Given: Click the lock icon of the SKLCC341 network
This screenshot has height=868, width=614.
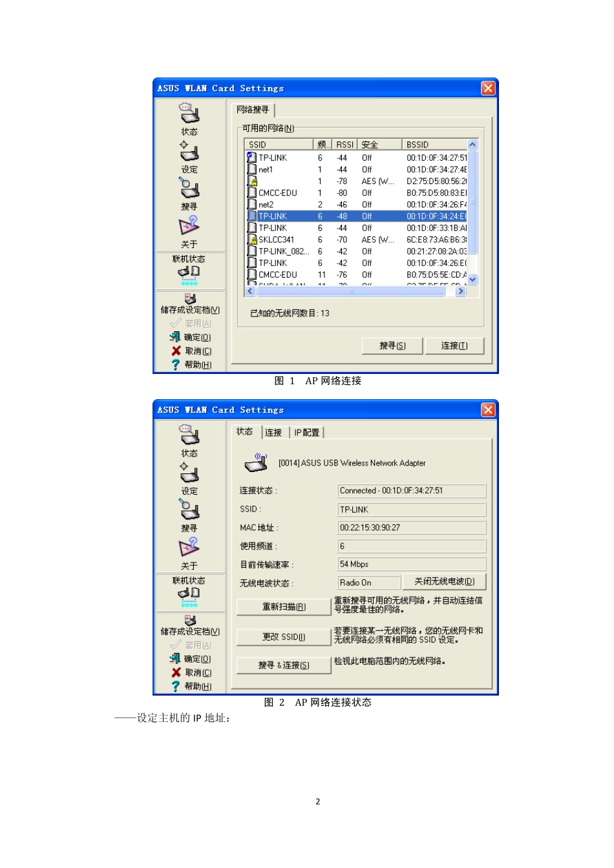Looking at the screenshot, I should [253, 240].
